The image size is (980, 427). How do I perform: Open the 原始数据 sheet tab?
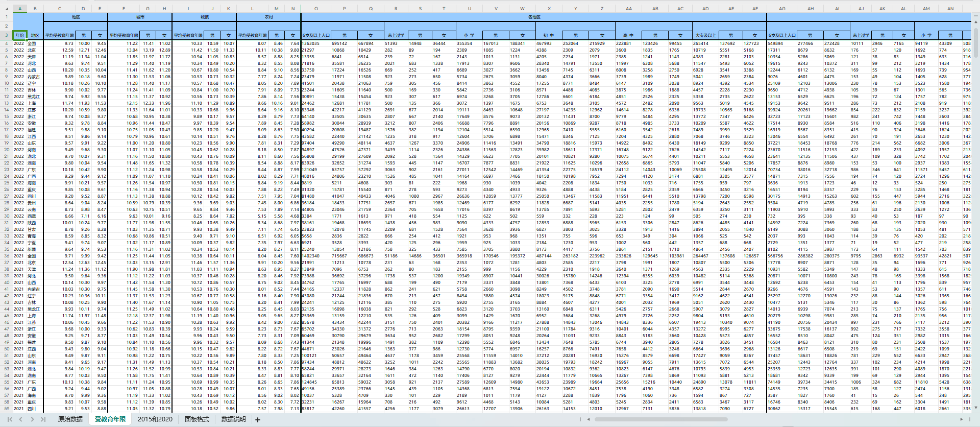coord(70,419)
